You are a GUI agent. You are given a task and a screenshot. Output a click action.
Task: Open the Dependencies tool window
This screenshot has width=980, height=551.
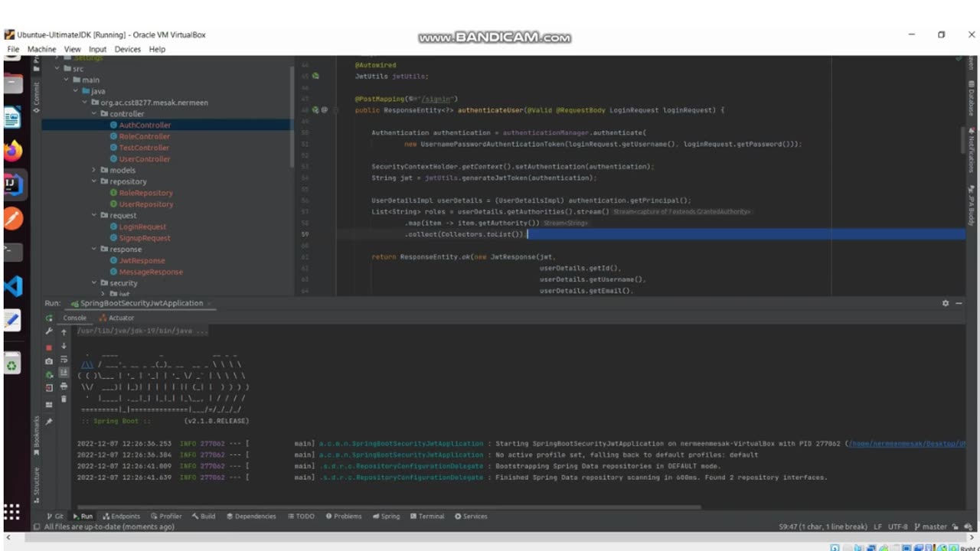251,516
